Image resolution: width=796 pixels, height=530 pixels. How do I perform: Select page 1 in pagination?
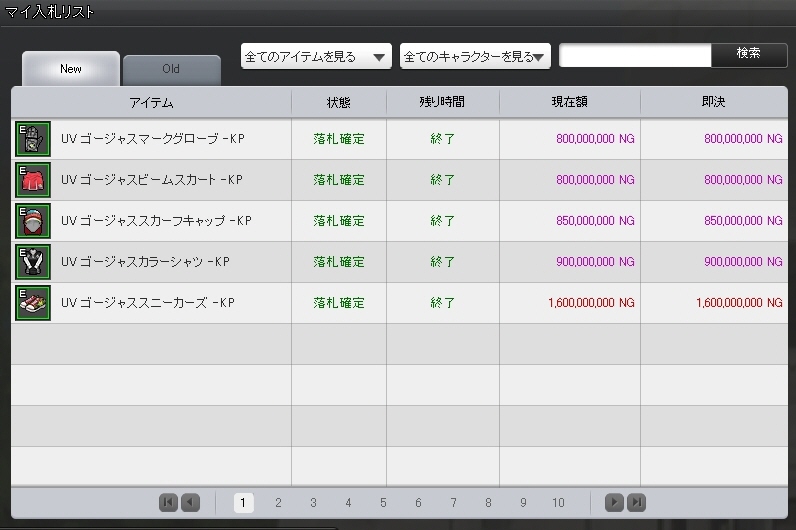[243, 503]
